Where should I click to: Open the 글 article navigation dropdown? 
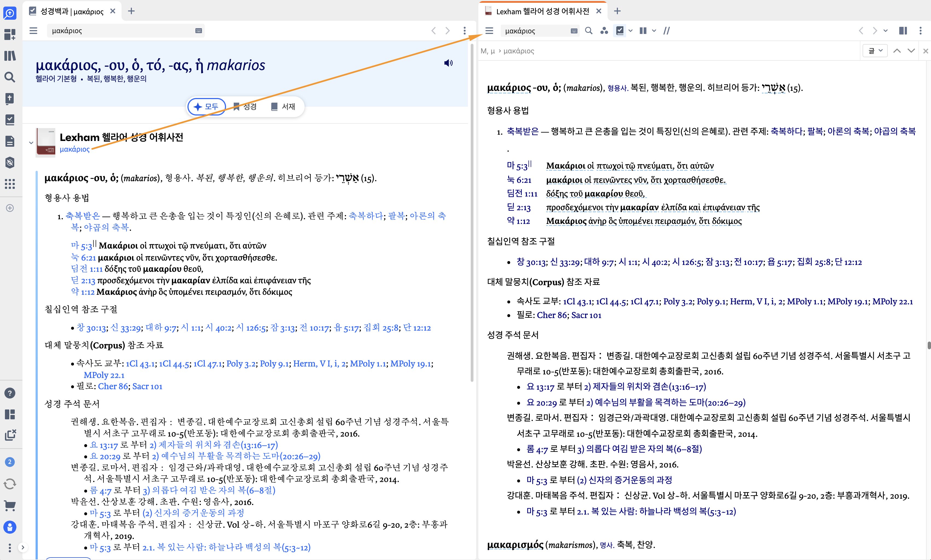pos(875,51)
